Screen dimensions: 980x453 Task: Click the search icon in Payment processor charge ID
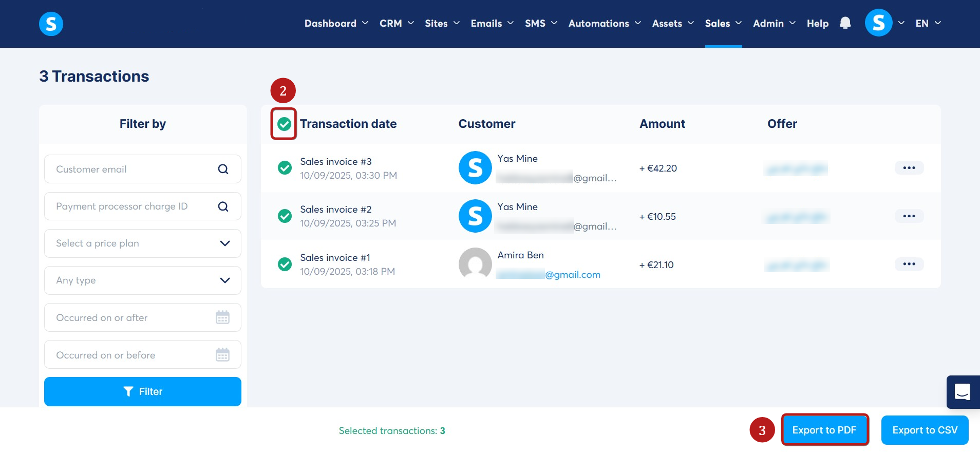pyautogui.click(x=223, y=206)
